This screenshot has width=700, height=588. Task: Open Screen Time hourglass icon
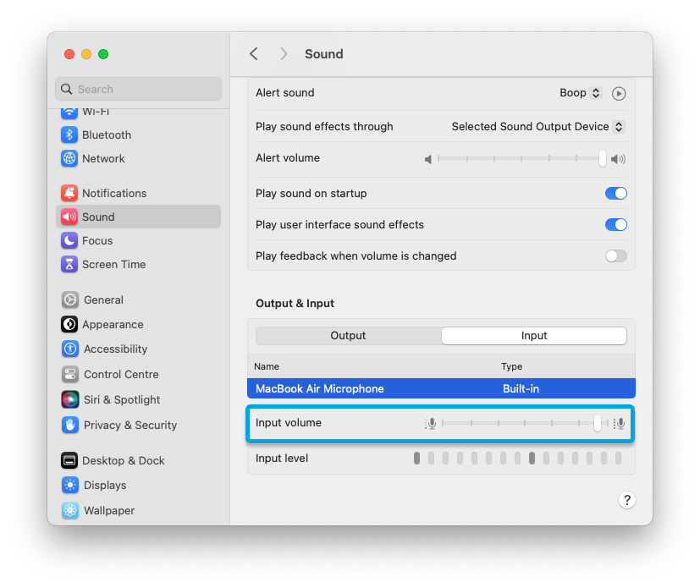click(69, 264)
